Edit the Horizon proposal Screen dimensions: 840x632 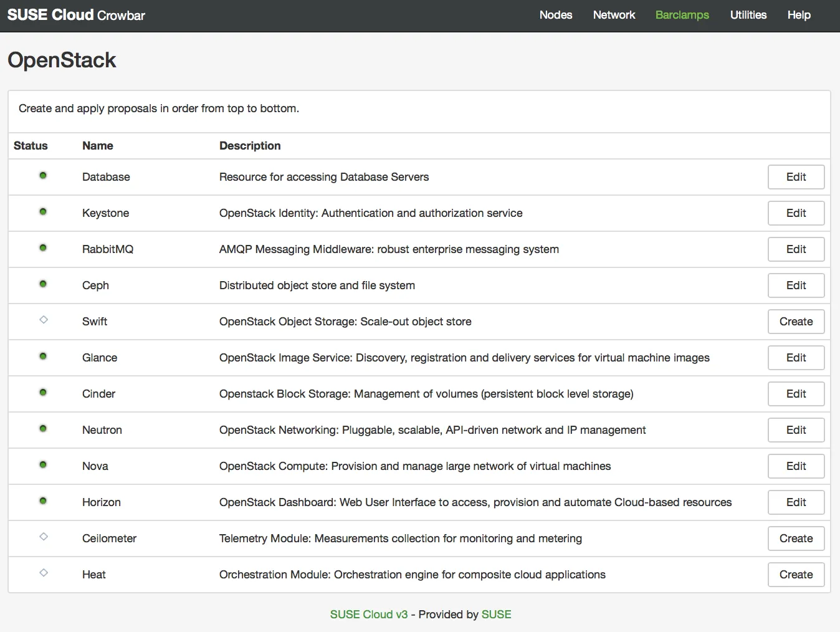[x=796, y=502]
